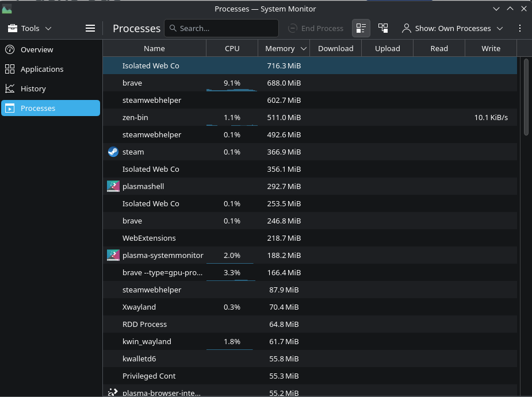The image size is (532, 397).
Task: Click the End Process button
Action: click(x=316, y=29)
